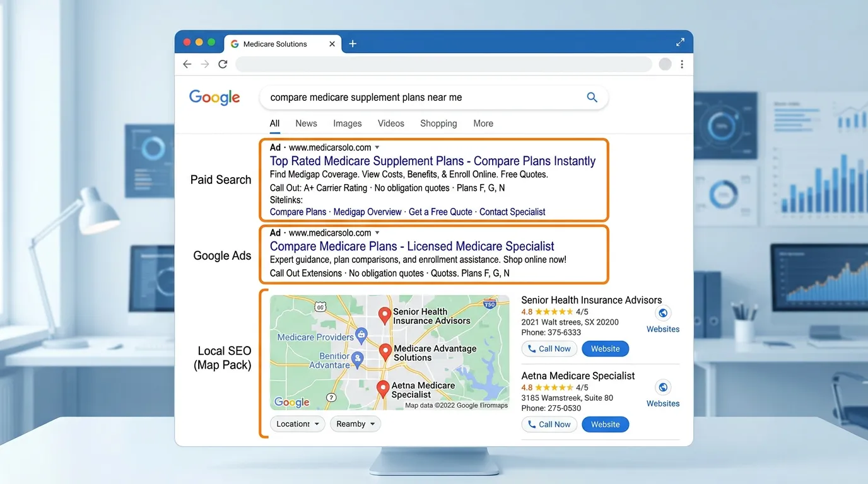Image resolution: width=868 pixels, height=484 pixels.
Task: Click the magnifier search icon
Action: coord(592,97)
